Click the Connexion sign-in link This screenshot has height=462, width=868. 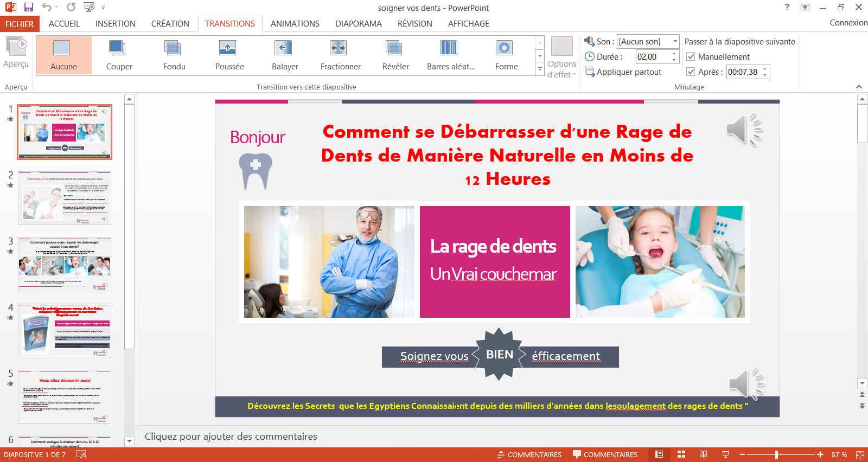tap(848, 23)
